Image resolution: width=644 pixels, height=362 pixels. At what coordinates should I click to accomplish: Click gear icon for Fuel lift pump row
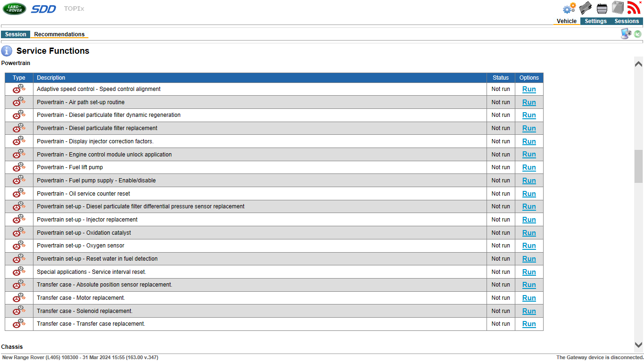coord(19,167)
